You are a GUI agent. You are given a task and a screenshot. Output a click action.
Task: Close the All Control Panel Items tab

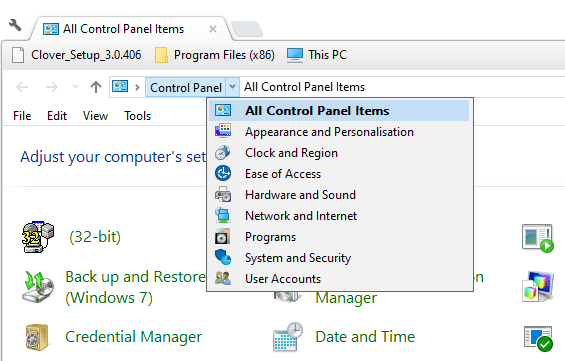tap(213, 29)
